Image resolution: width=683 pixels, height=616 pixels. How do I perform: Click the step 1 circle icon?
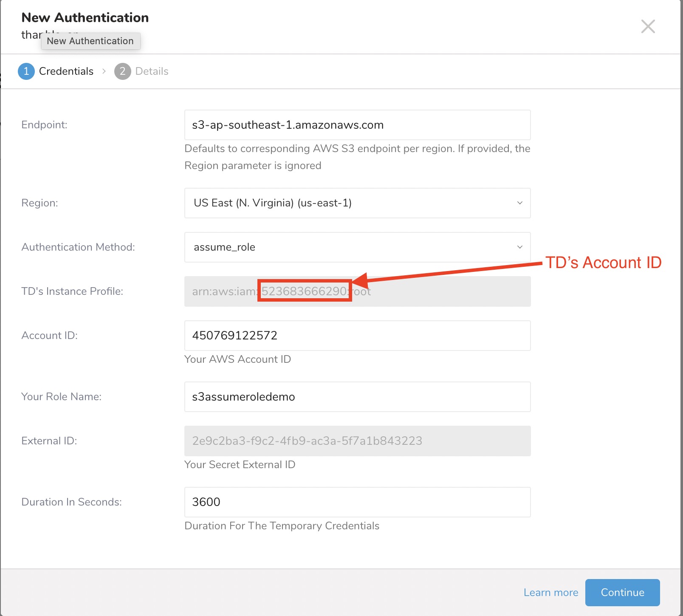[x=26, y=71]
